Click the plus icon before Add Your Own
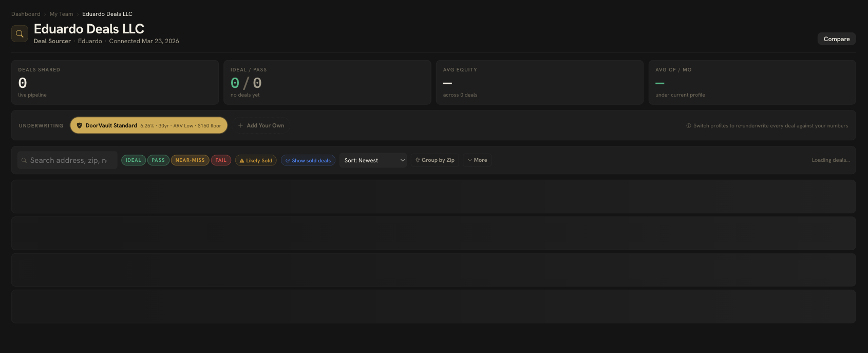This screenshot has width=868, height=353. (240, 125)
